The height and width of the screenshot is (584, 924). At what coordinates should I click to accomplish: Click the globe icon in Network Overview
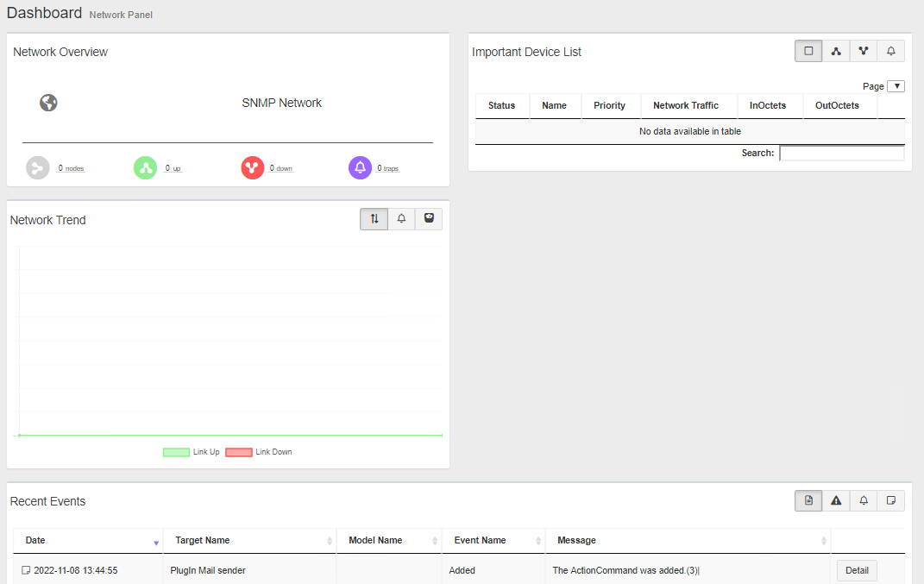tap(48, 103)
